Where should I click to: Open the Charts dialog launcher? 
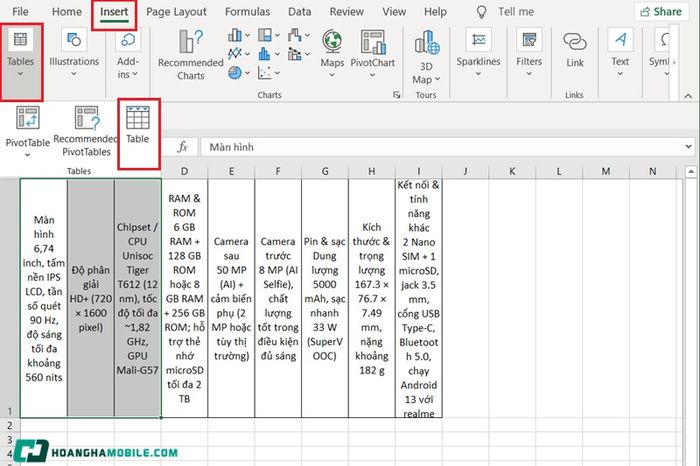[x=396, y=95]
